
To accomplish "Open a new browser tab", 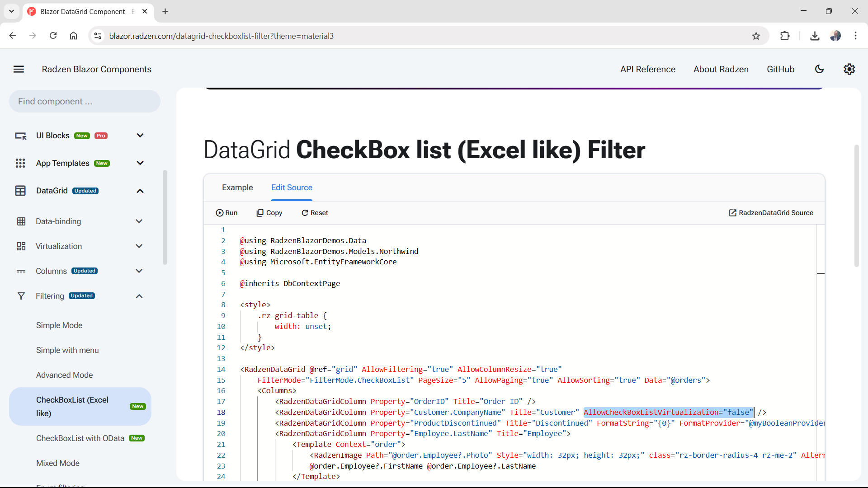I will pos(165,11).
